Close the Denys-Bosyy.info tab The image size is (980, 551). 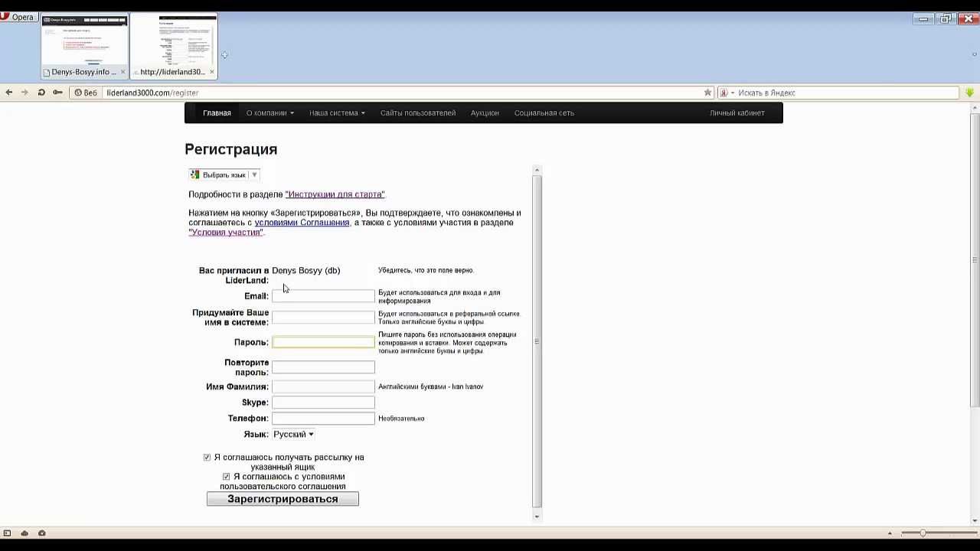click(122, 72)
